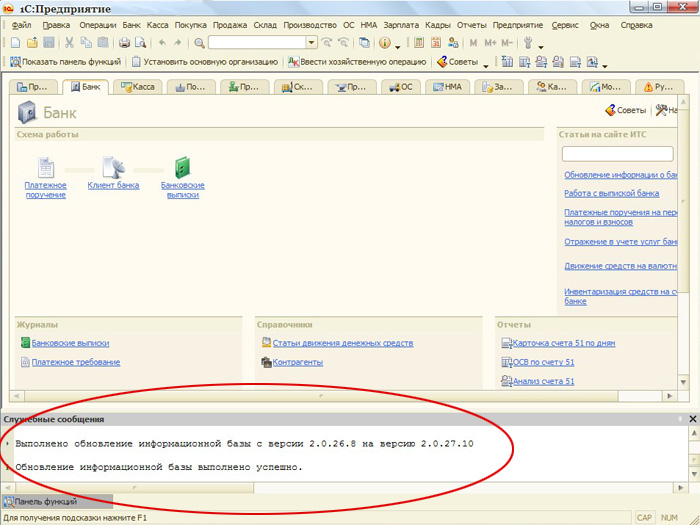Open search combo box dropdown arrow

coord(311,42)
